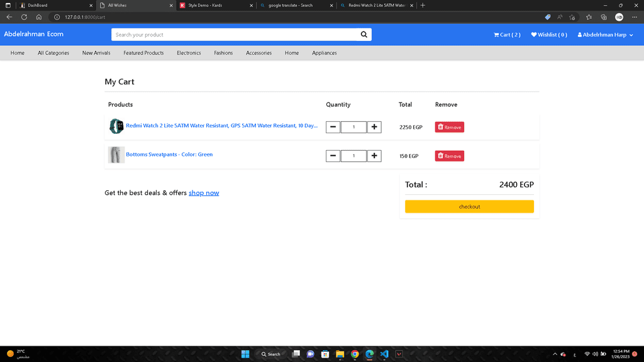Open browser profile avatar
Viewport: 644px width, 362px height.
click(x=619, y=17)
